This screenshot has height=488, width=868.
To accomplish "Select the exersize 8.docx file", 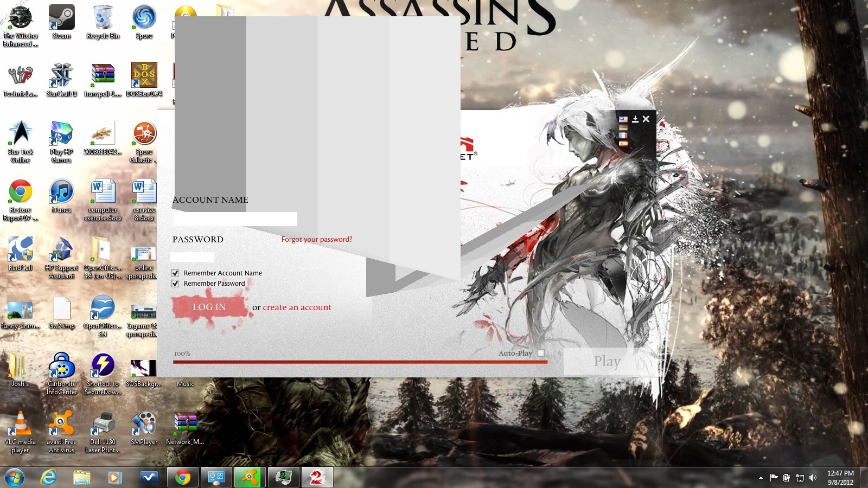I will [144, 200].
